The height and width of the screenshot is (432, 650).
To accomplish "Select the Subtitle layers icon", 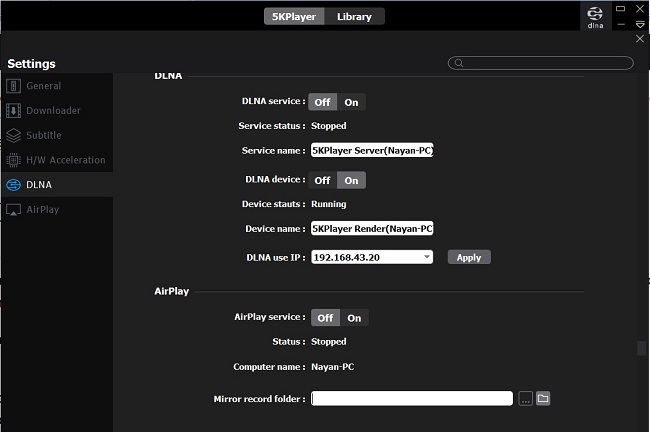I will pos(13,135).
